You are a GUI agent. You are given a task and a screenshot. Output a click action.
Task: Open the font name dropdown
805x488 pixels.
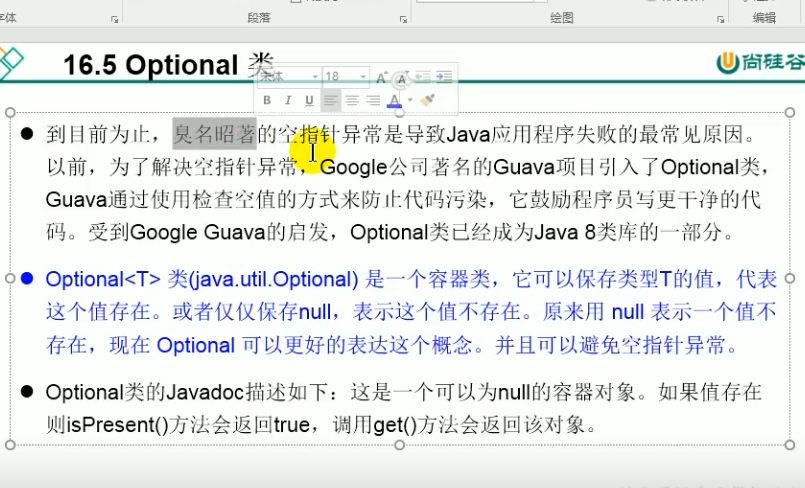(x=314, y=77)
